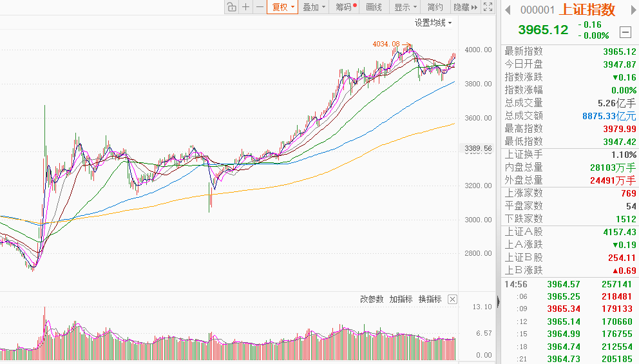The height and width of the screenshot is (364, 639).
Task: Enter fullscreen chart view
Action: (488, 7)
